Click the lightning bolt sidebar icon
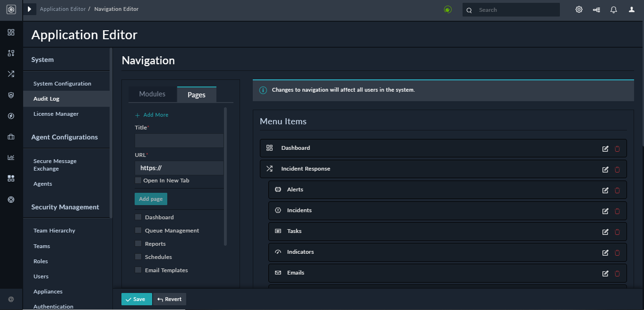Viewport: 644px width, 310px height. tap(11, 116)
